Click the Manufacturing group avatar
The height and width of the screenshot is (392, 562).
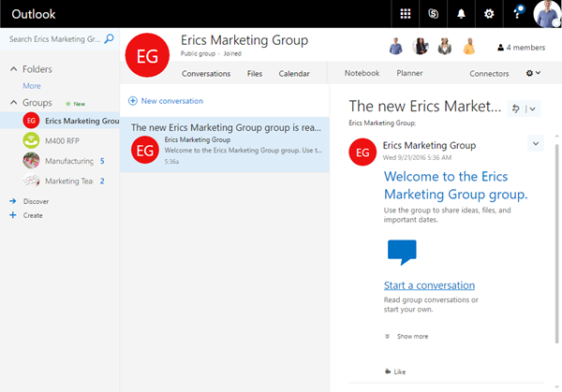pos(31,160)
